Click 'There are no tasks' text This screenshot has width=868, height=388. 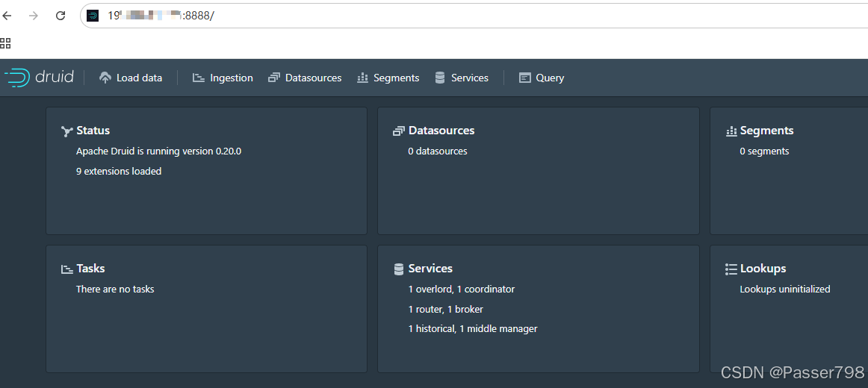click(115, 289)
